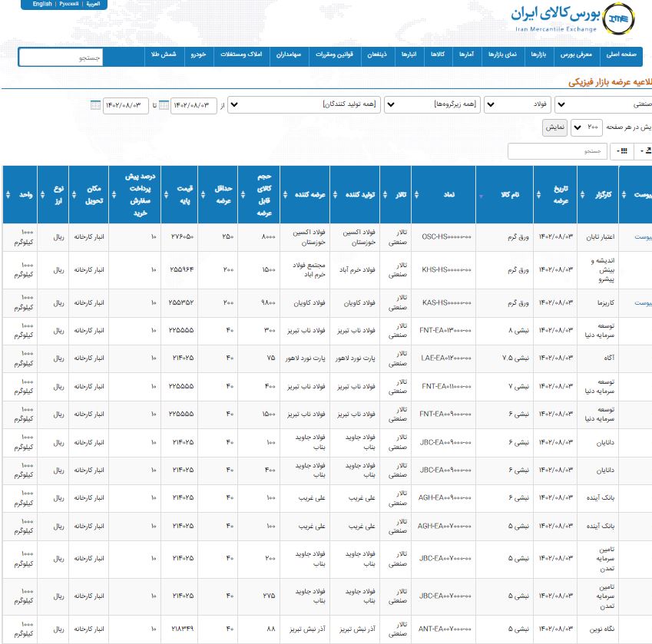
Task: Click the symbol cell LAE-EA
Action: [446, 358]
